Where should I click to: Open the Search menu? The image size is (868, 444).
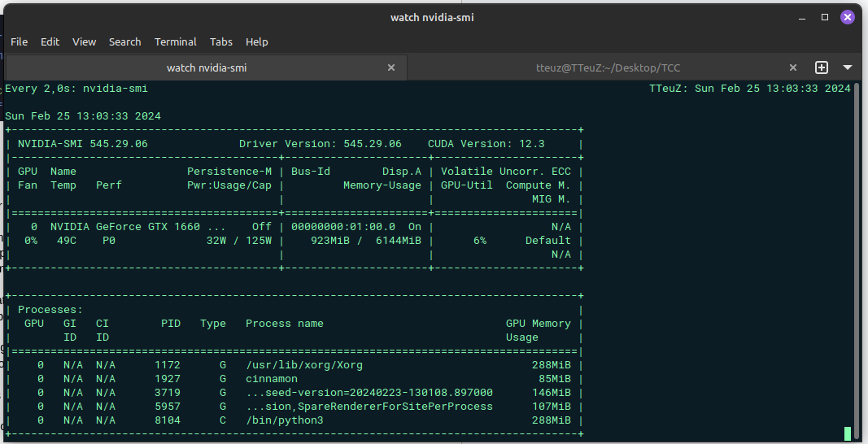124,41
